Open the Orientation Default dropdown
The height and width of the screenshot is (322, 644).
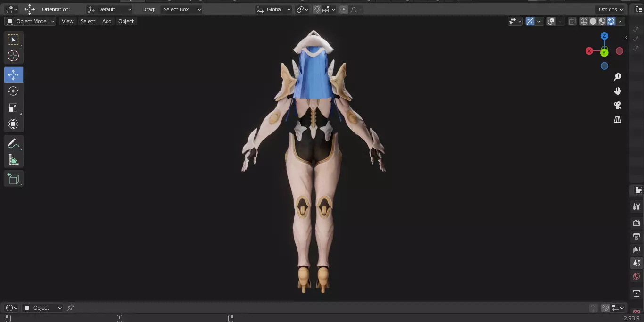pos(110,9)
